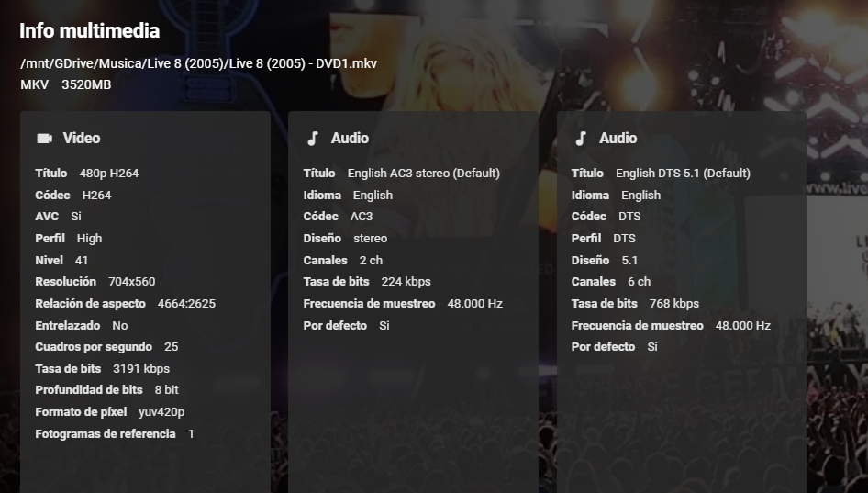Select the "Video" card heading text
This screenshot has width=868, height=493.
82,139
